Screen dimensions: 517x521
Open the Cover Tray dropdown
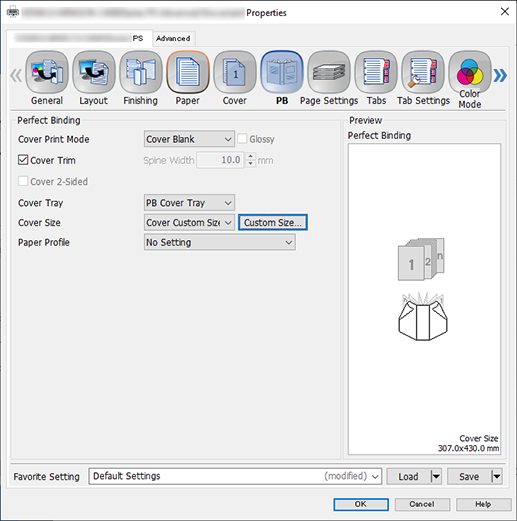(x=189, y=203)
